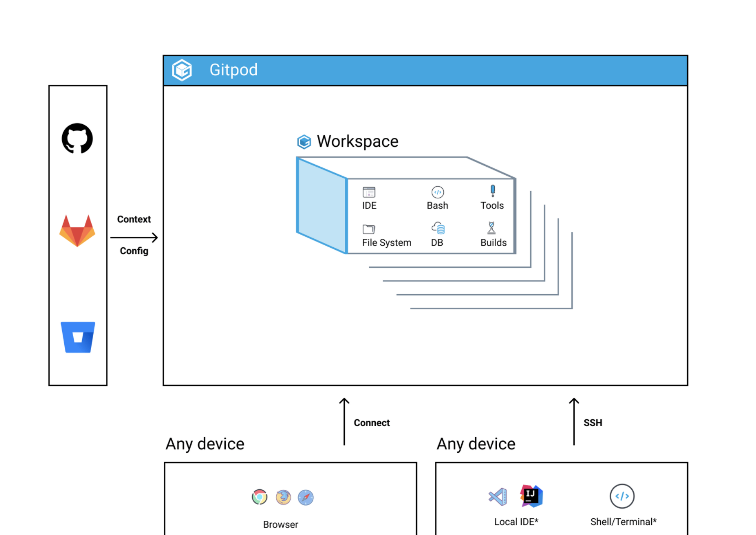Select the DB cloud database icon

[438, 228]
